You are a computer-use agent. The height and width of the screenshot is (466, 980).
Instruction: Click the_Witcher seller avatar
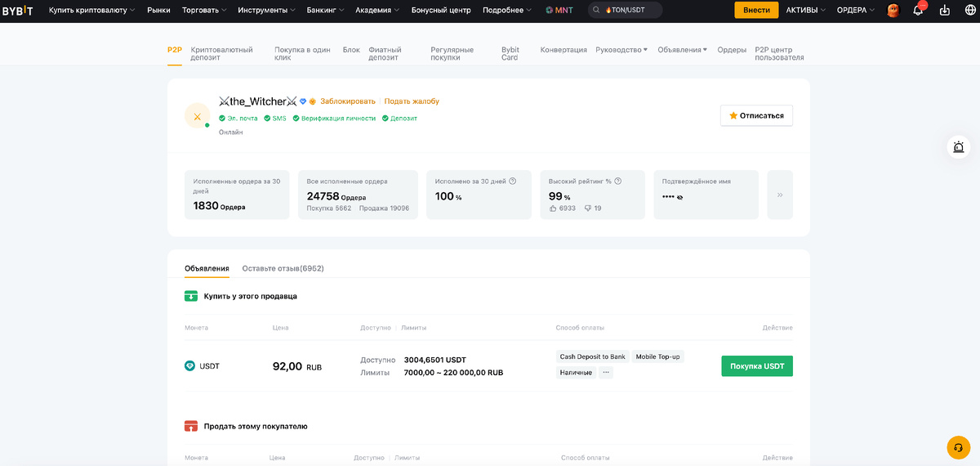[x=197, y=116]
